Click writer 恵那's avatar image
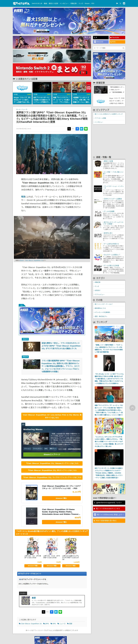This screenshot has height=644, width=138. click(x=26, y=601)
